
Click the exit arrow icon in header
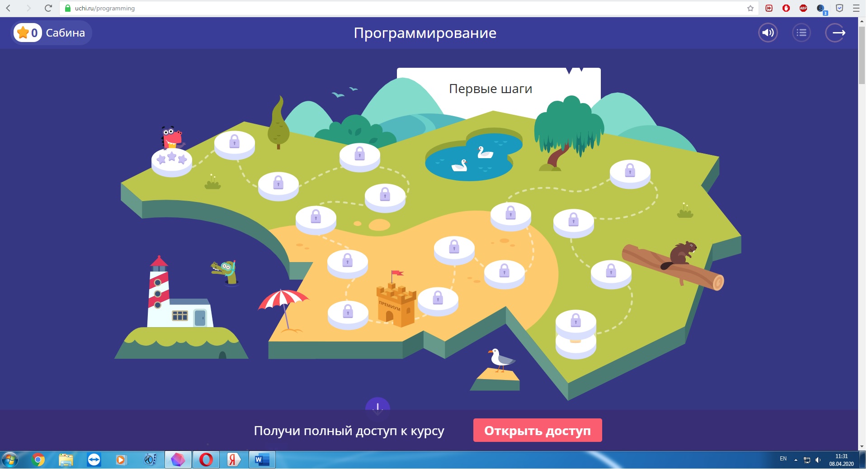835,33
